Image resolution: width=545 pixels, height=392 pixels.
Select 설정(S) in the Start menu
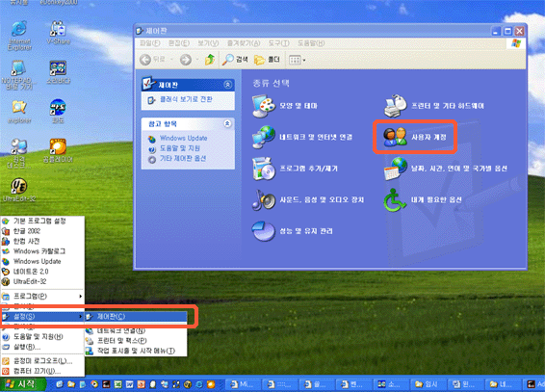(42, 317)
